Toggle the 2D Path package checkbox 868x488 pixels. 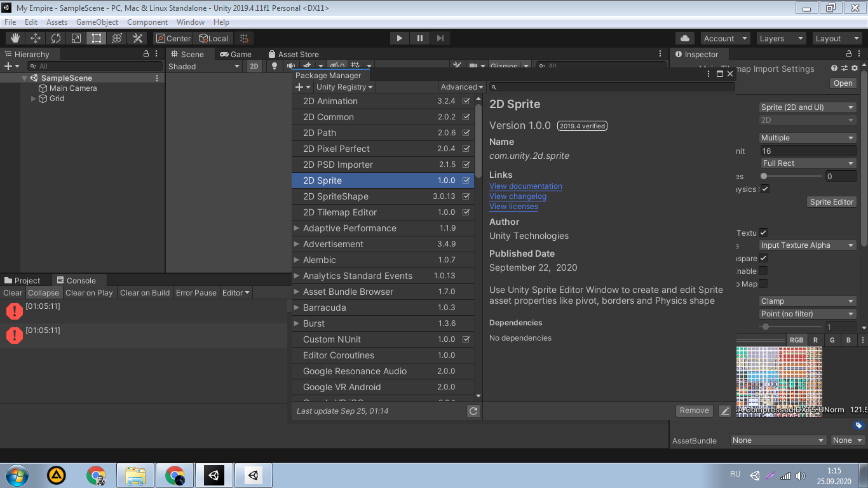466,133
